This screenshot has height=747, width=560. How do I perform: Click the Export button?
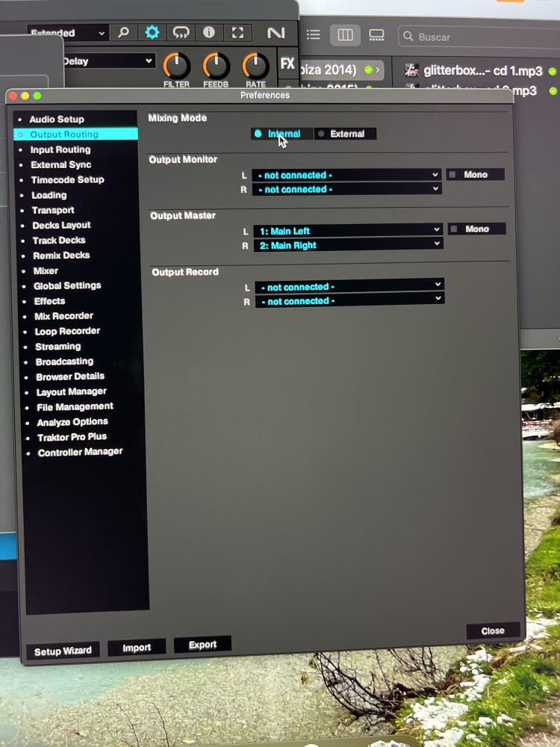(x=202, y=645)
